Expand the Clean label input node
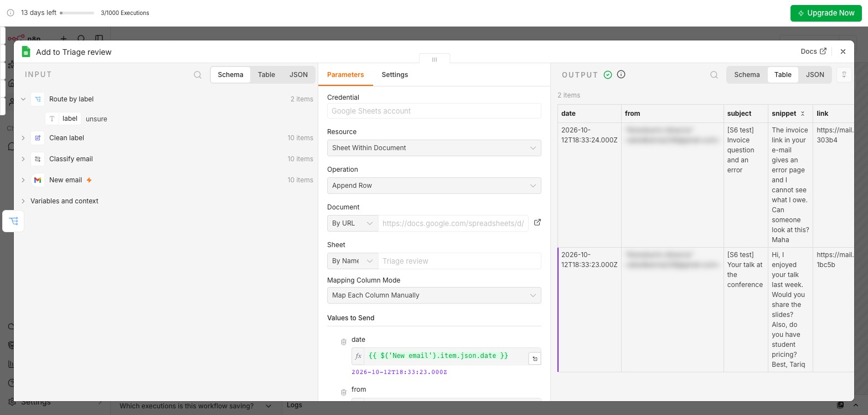Screen dimensions: 868x415 pos(23,138)
